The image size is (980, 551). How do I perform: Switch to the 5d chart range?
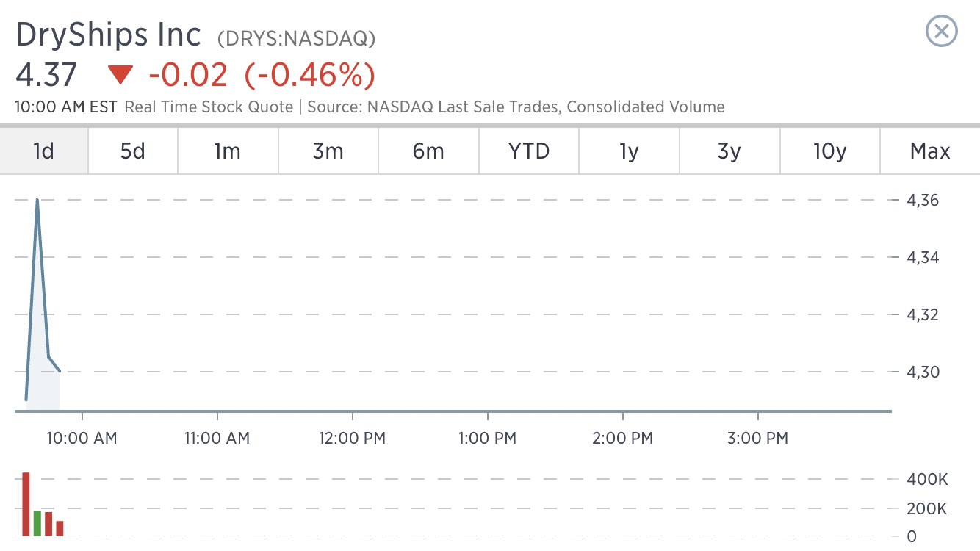(133, 151)
